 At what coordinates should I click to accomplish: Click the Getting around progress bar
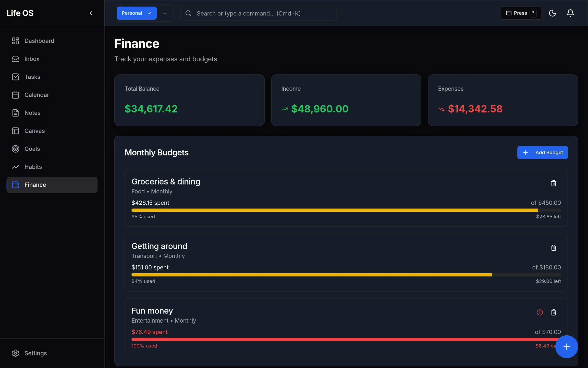tap(346, 275)
